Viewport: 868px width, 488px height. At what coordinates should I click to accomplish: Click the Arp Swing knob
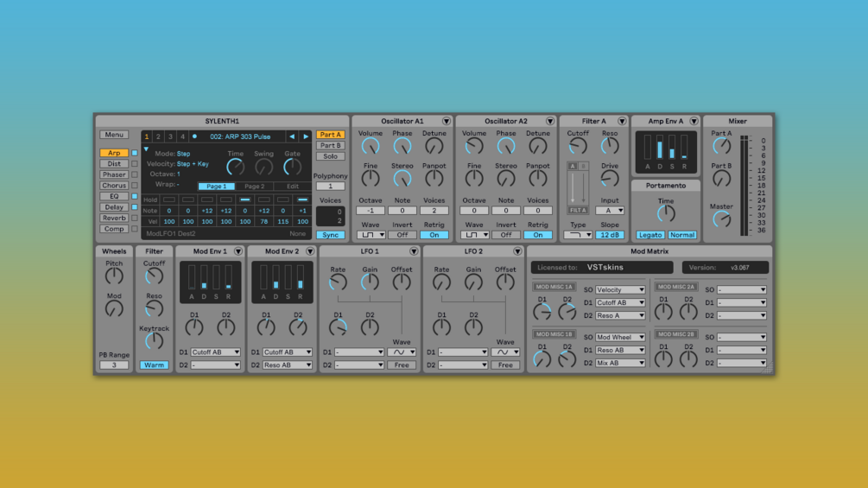pos(264,167)
